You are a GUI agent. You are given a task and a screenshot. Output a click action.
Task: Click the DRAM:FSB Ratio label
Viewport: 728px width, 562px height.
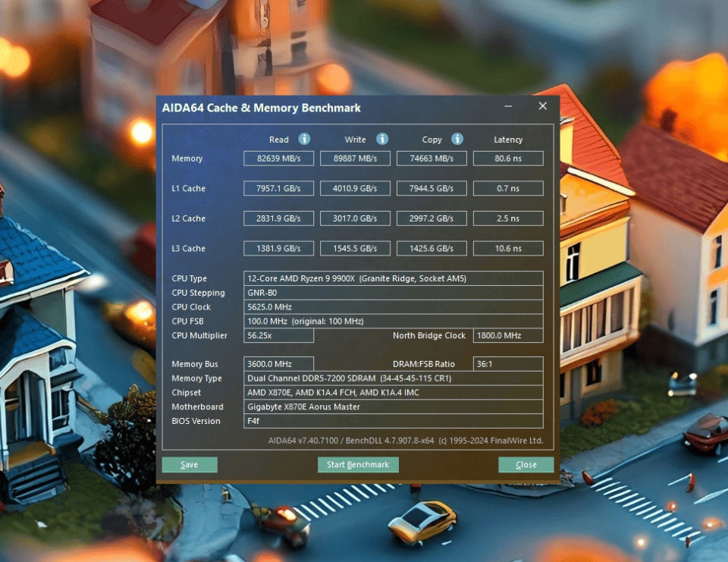click(x=424, y=364)
